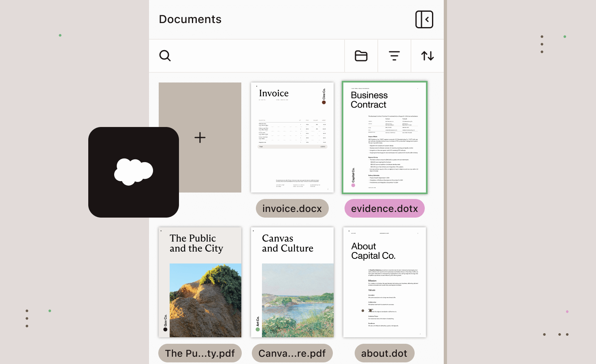596x364 pixels.
Task: Select the Documents header tab
Action: 190,19
